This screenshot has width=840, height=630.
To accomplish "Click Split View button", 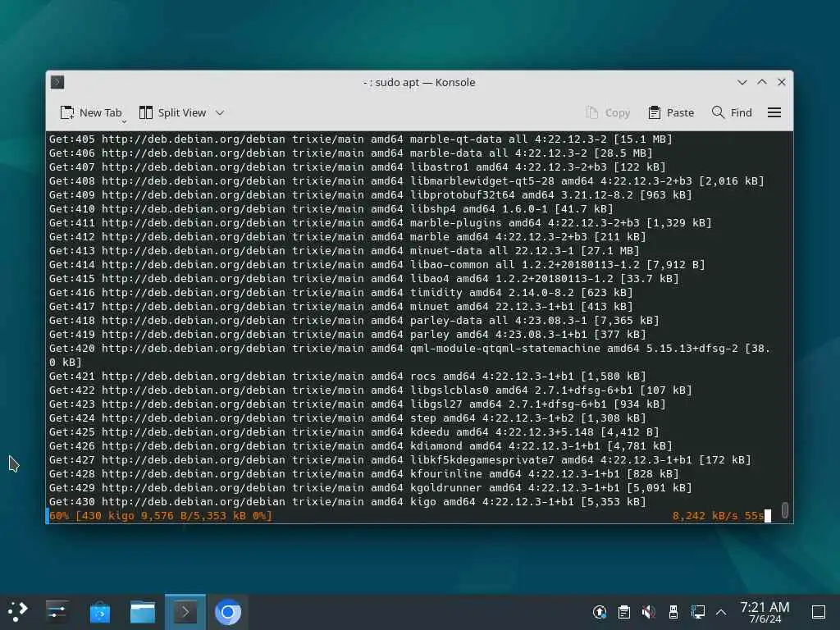I will [172, 112].
